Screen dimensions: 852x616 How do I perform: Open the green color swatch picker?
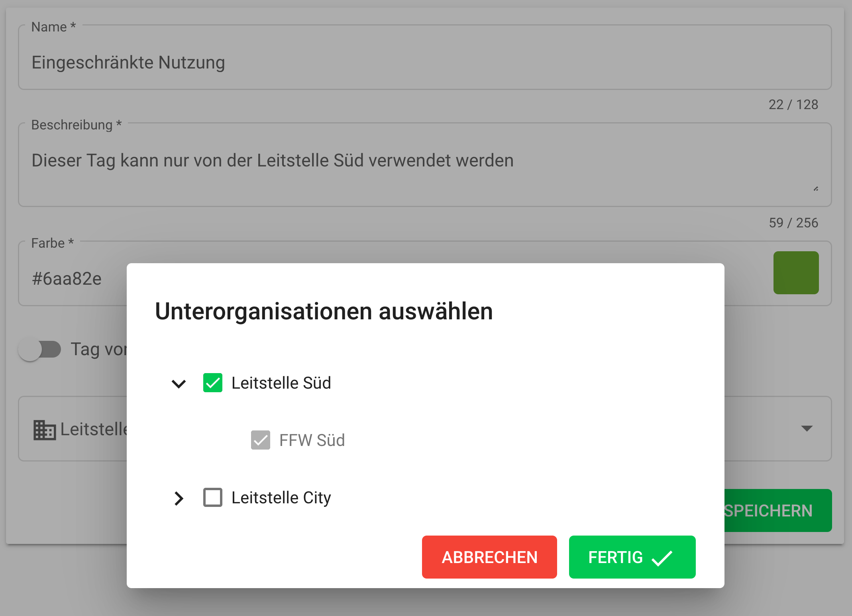point(796,273)
